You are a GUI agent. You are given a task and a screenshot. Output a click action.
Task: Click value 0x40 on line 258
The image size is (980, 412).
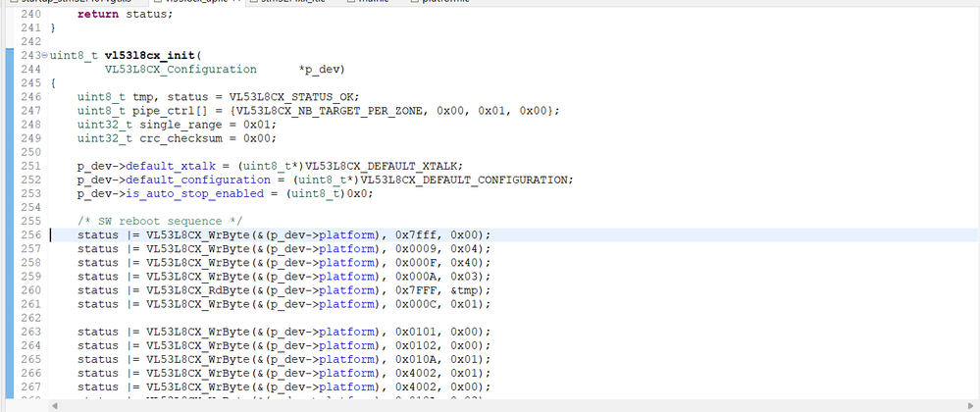(464, 263)
